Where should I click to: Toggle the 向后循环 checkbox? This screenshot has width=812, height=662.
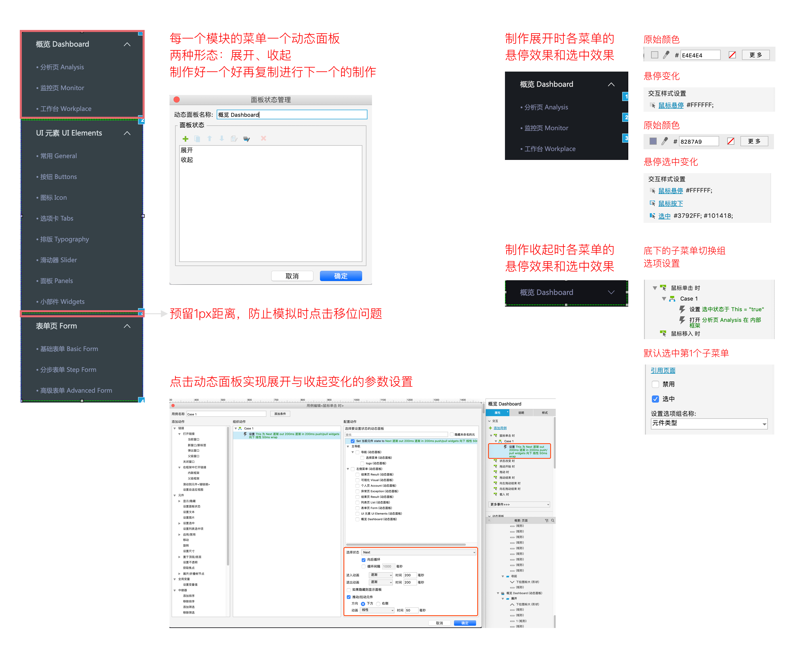pyautogui.click(x=363, y=560)
